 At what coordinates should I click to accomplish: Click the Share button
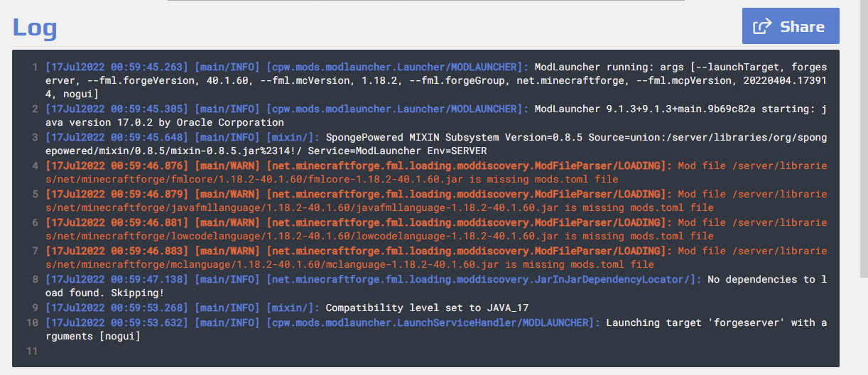[791, 26]
